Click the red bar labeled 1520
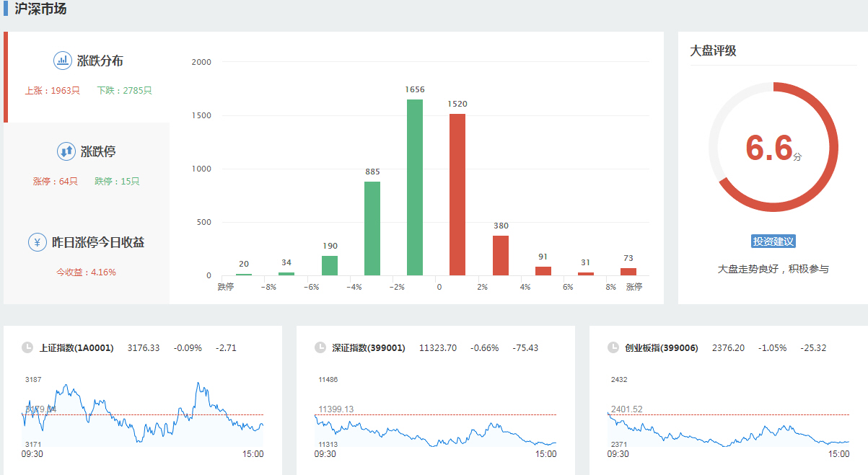This screenshot has height=475, width=868. 457,195
